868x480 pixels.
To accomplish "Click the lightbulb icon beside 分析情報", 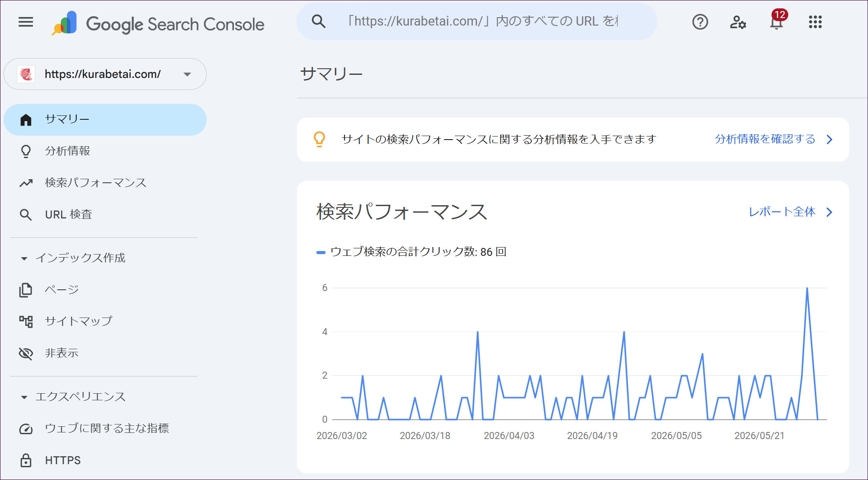I will point(26,151).
